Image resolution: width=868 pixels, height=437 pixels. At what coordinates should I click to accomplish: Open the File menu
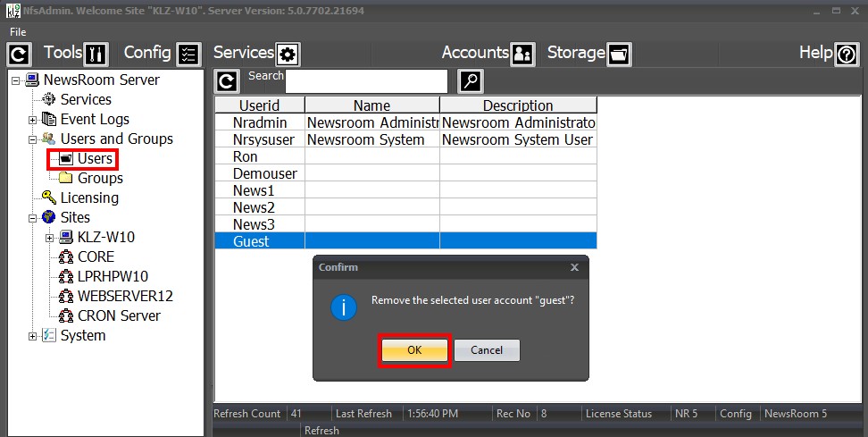[x=18, y=31]
